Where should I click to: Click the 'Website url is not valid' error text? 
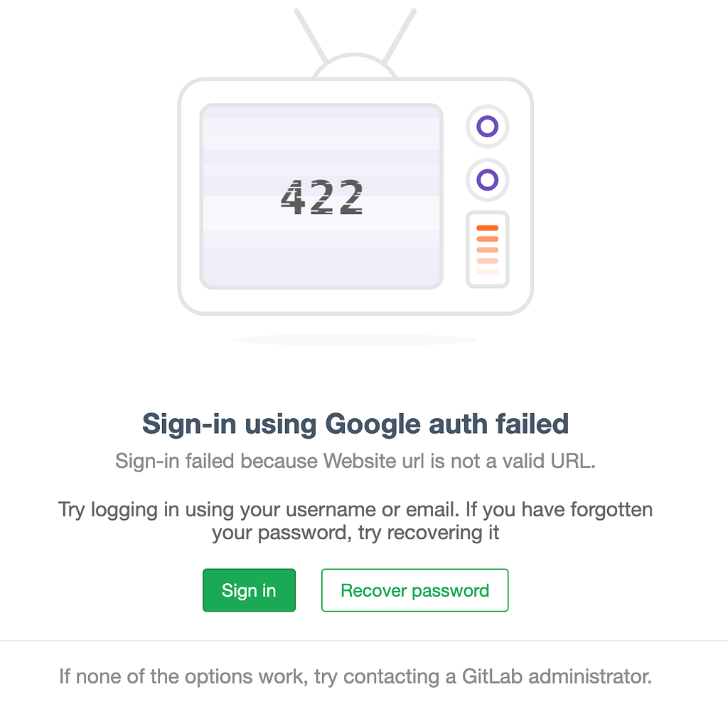coord(356,462)
